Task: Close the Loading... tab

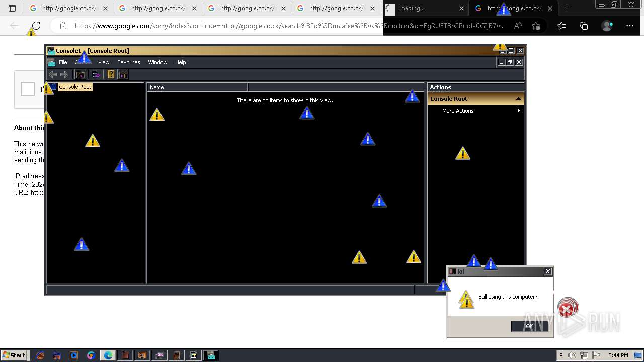Action: coord(461,8)
